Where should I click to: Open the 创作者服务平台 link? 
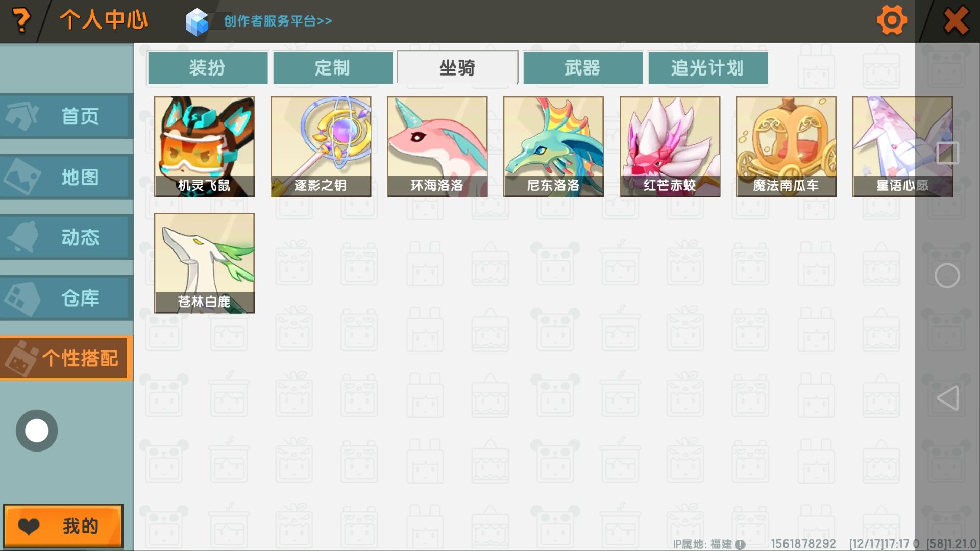(278, 21)
